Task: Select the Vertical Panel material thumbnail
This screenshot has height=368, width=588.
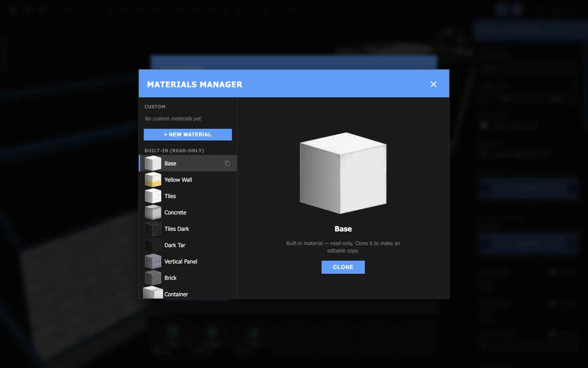Action: pos(153,262)
